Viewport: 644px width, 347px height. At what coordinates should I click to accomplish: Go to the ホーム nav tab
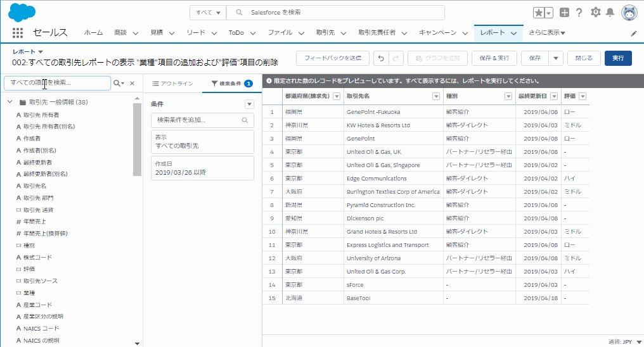(93, 33)
